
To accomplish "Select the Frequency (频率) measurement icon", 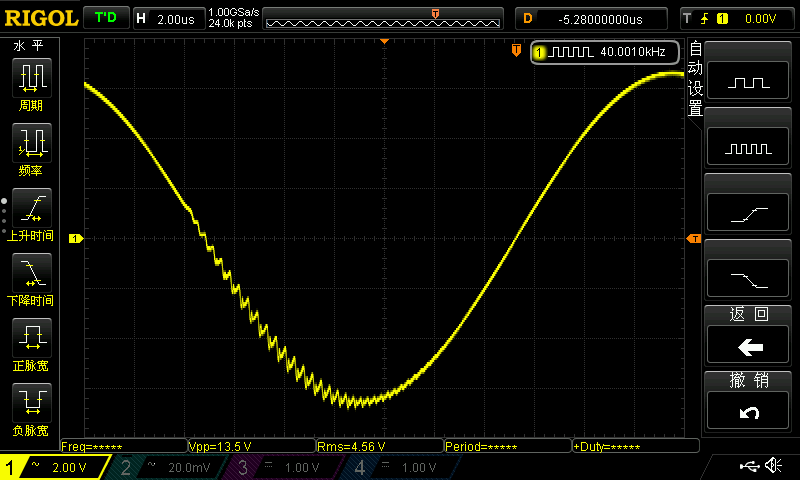I will click(x=32, y=142).
